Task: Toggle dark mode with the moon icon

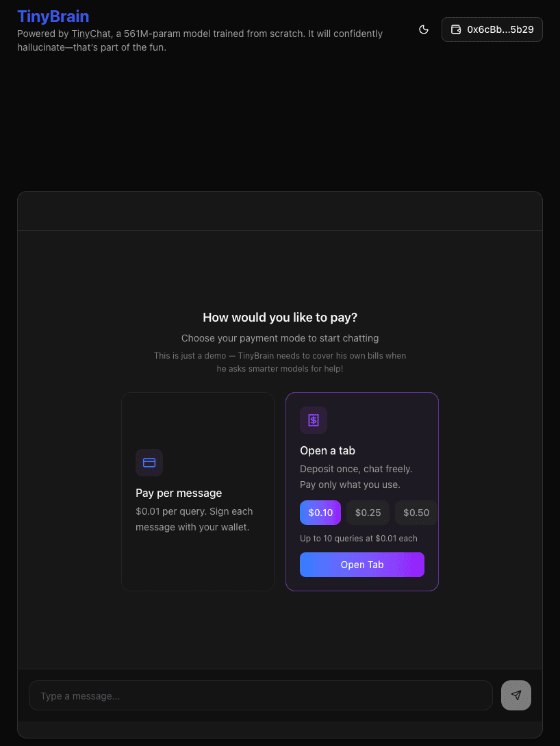Action: [x=423, y=29]
